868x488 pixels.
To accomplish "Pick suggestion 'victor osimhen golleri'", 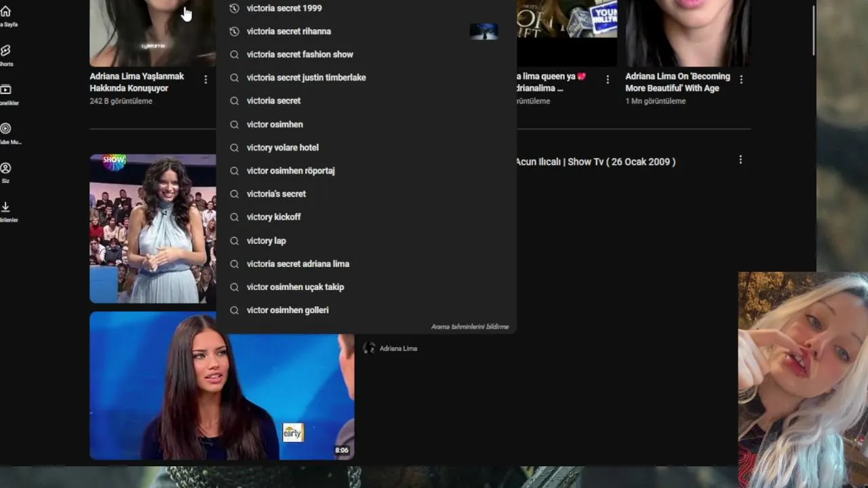I will click(x=366, y=310).
